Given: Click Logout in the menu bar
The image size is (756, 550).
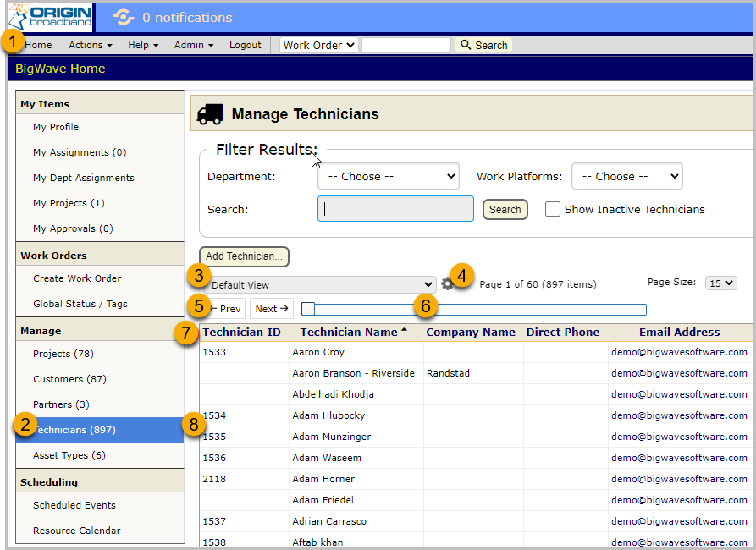Looking at the screenshot, I should tap(245, 45).
